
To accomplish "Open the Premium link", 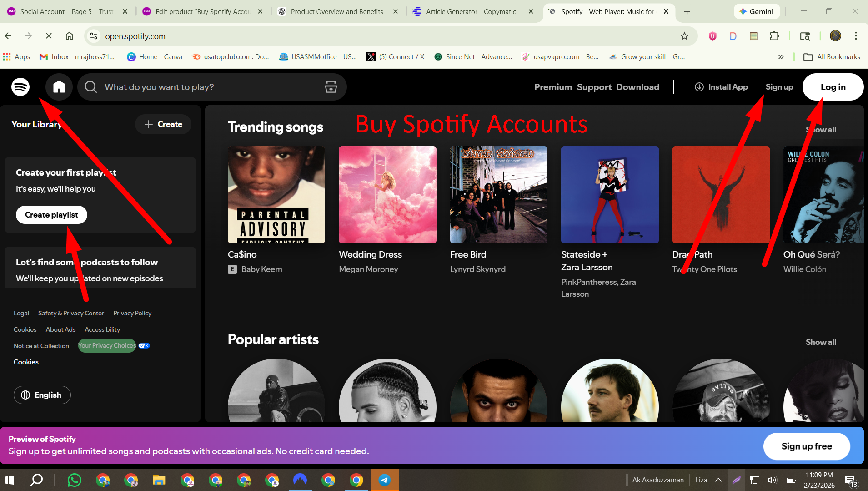I will pyautogui.click(x=553, y=87).
